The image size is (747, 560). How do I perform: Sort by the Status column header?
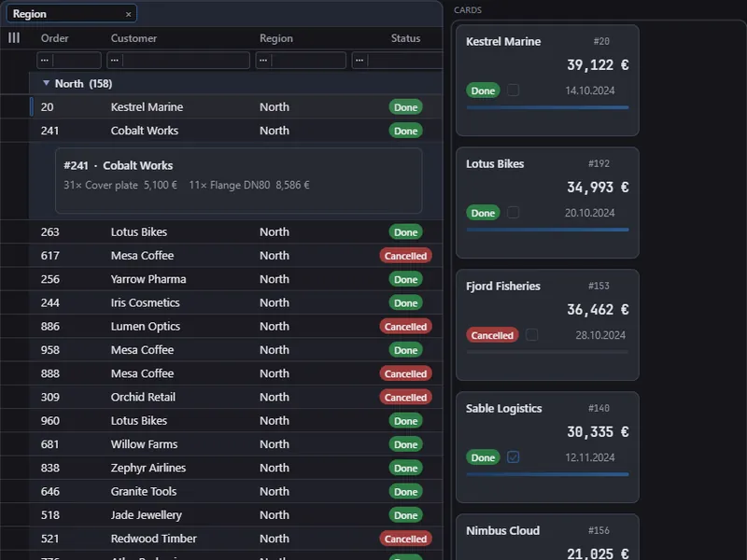tap(406, 38)
